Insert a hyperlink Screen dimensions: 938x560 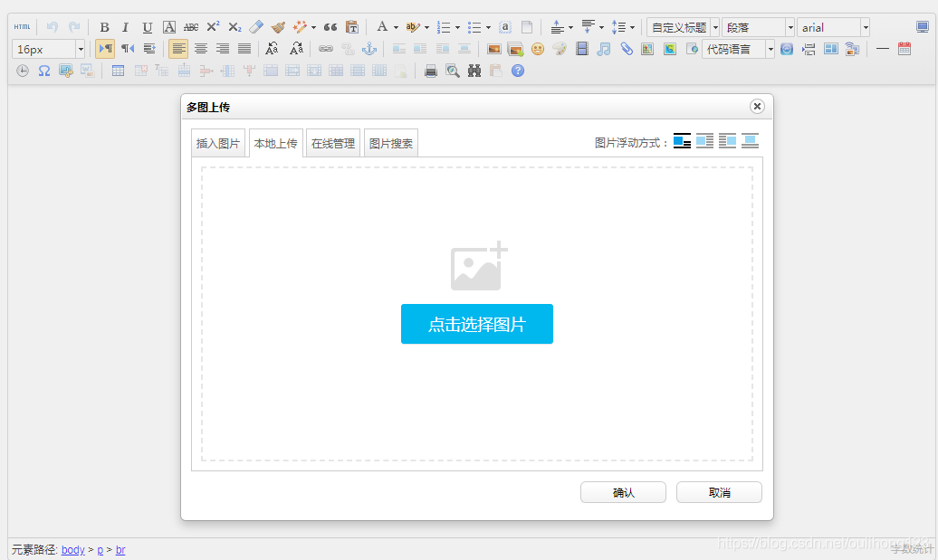pyautogui.click(x=325, y=49)
